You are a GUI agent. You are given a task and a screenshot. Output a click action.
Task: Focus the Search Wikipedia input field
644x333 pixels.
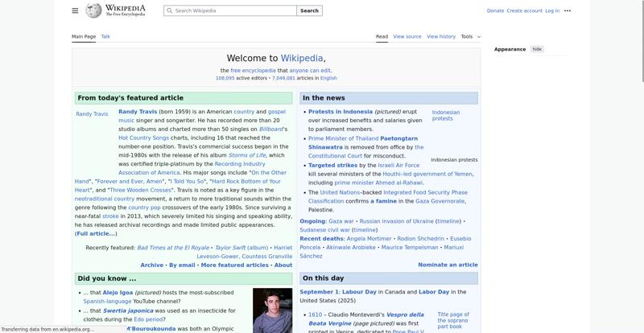tap(230, 10)
